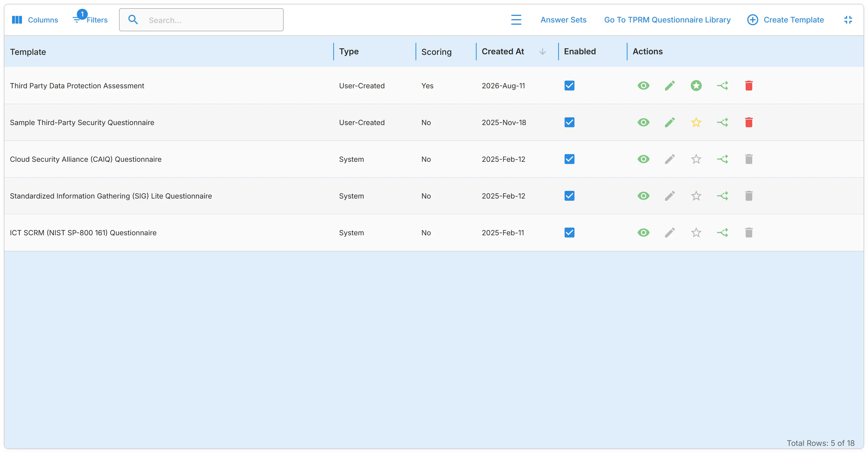The image size is (868, 453).
Task: Uncheck Enabled for Sample Third-Party Security Questionnaire
Action: click(x=570, y=122)
